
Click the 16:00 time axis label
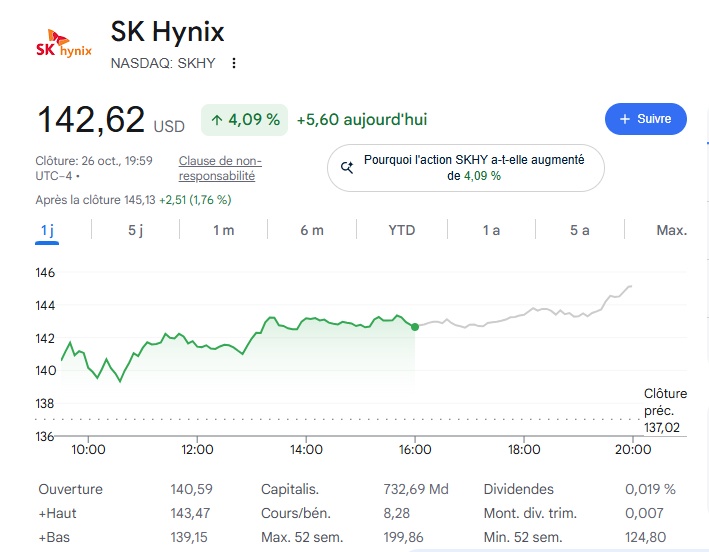[415, 449]
